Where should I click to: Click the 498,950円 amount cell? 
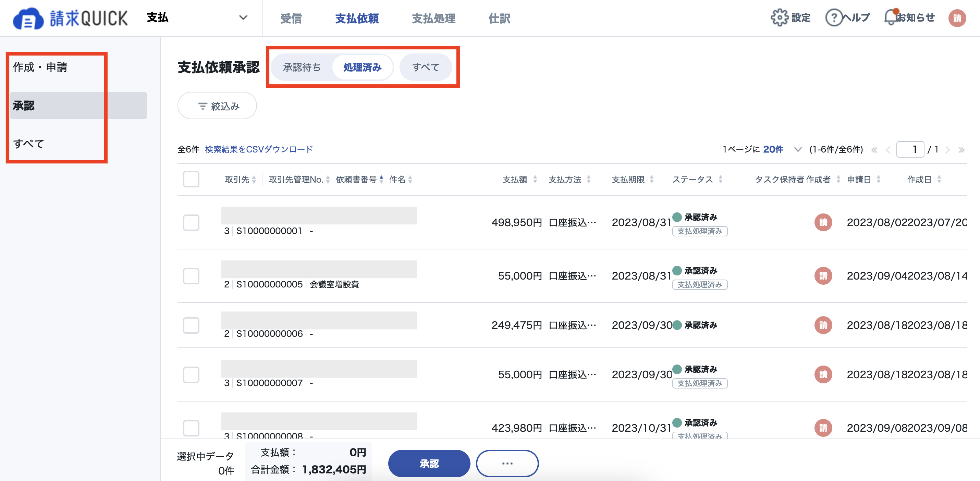click(516, 223)
